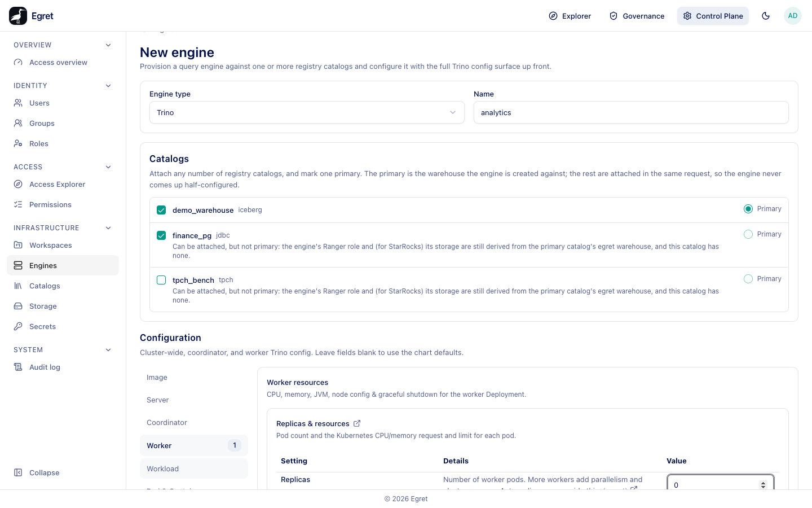This screenshot has width=812, height=508.
Task: Toggle dark mode moon icon
Action: pos(766,16)
